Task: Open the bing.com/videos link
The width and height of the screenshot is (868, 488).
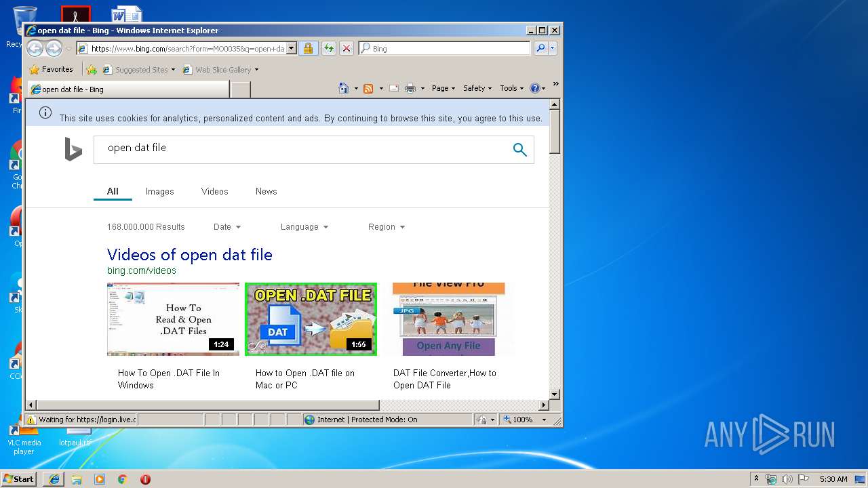Action: [x=142, y=270]
